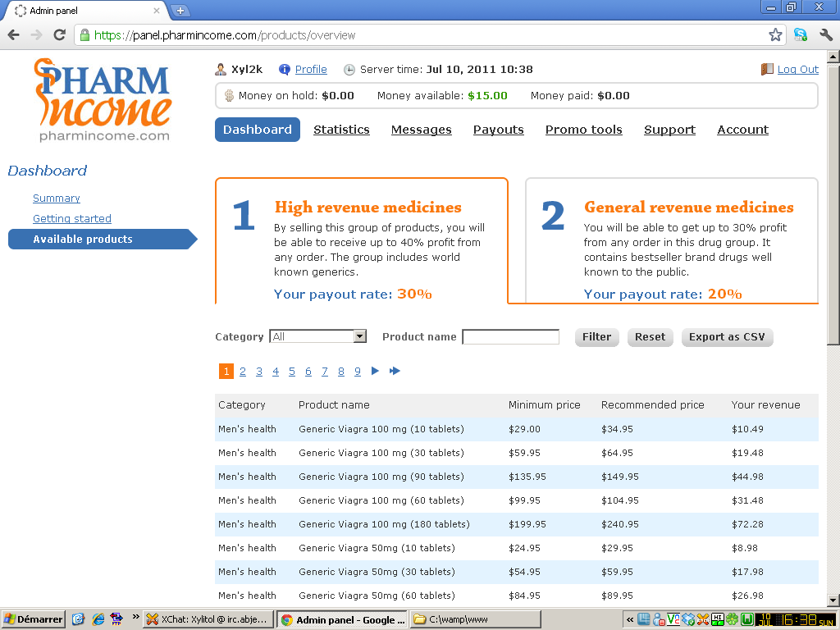Viewport: 840px width, 630px height.
Task: Open the Account section
Action: 742,130
